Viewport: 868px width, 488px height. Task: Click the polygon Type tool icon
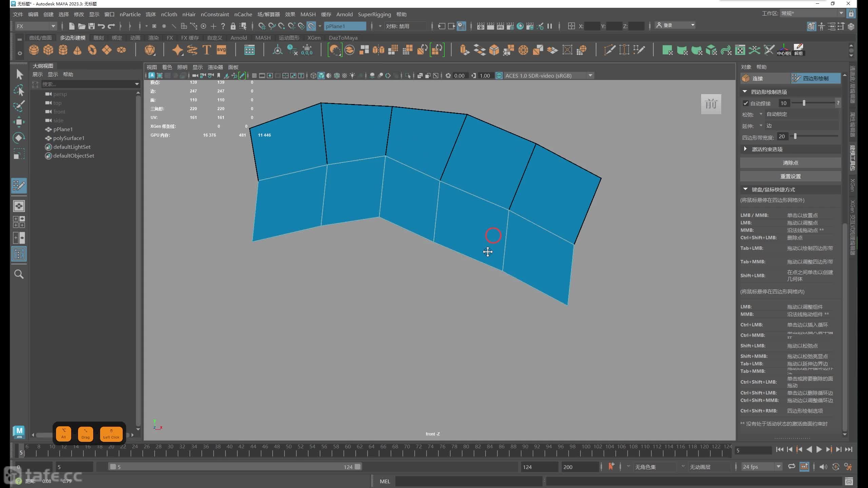pos(206,50)
